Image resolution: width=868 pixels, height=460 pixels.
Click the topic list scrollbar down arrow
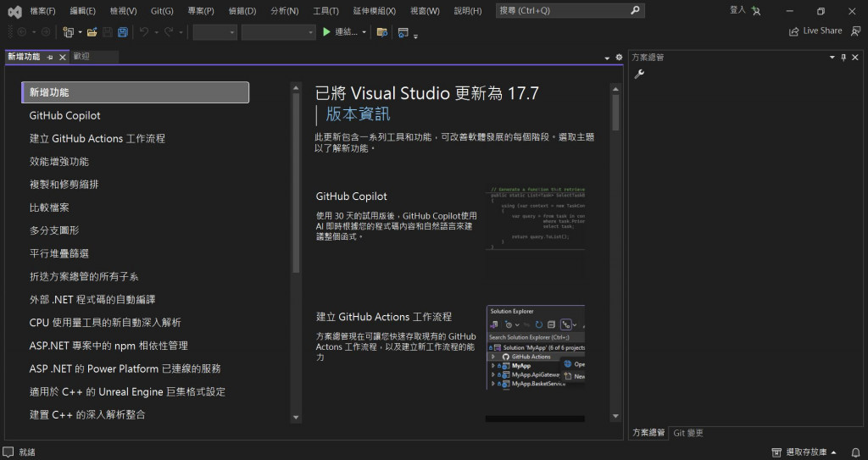pyautogui.click(x=296, y=418)
